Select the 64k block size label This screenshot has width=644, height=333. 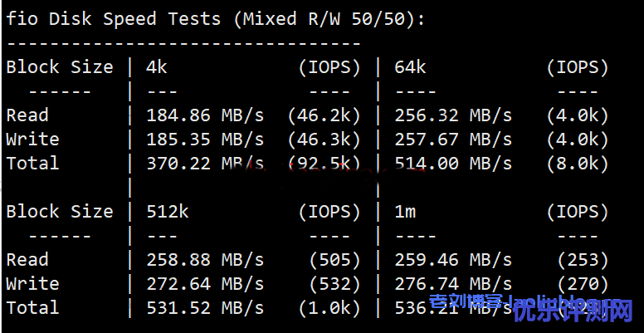[410, 67]
